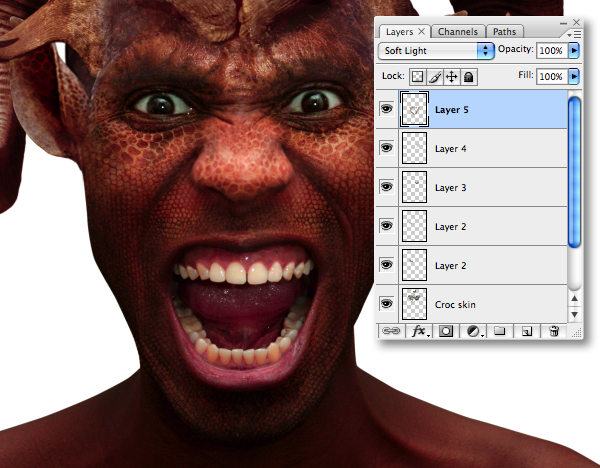This screenshot has width=600, height=468.
Task: Select the Layer 4 row
Action: pyautogui.click(x=471, y=148)
